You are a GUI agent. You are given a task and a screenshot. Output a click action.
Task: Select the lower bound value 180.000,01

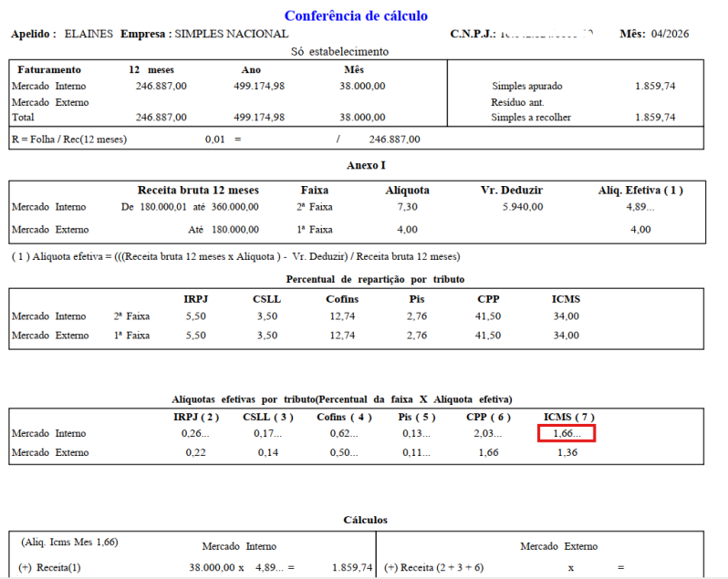coord(163,207)
